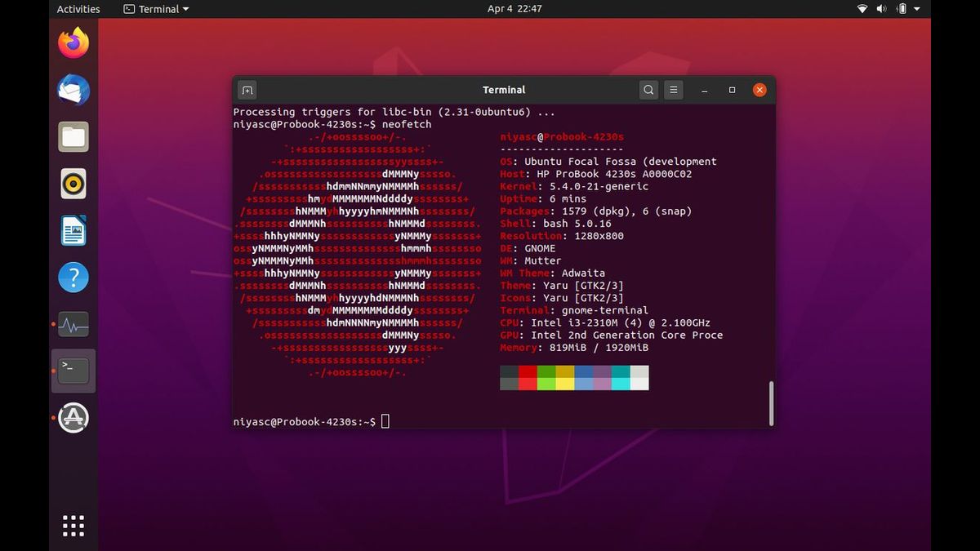This screenshot has height=551, width=980.
Task: Open the Help question mark icon
Action: click(x=73, y=278)
